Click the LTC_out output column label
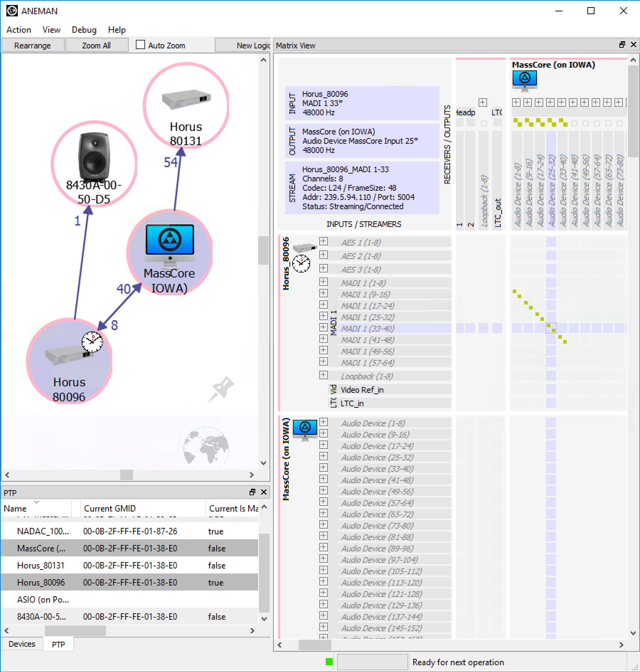The height and width of the screenshot is (672, 640). (x=497, y=213)
